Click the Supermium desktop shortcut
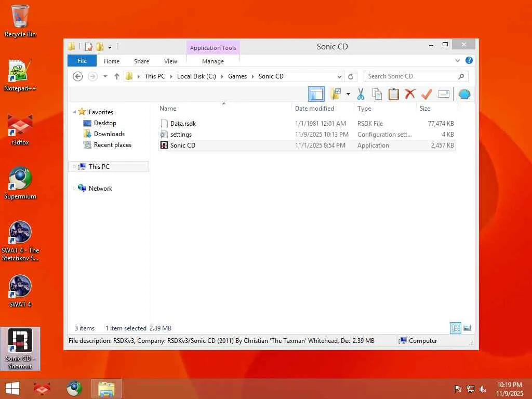This screenshot has width=532, height=399. click(x=20, y=183)
